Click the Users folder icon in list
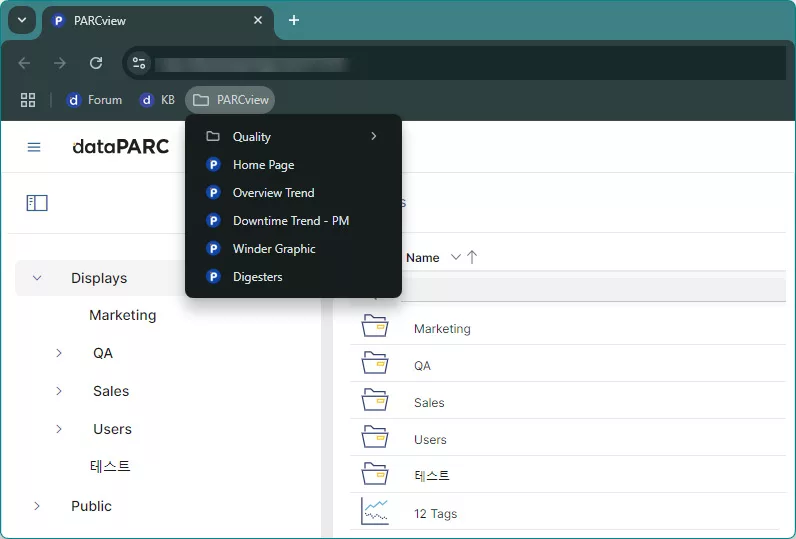Viewport: 796px width, 539px height. pos(375,437)
